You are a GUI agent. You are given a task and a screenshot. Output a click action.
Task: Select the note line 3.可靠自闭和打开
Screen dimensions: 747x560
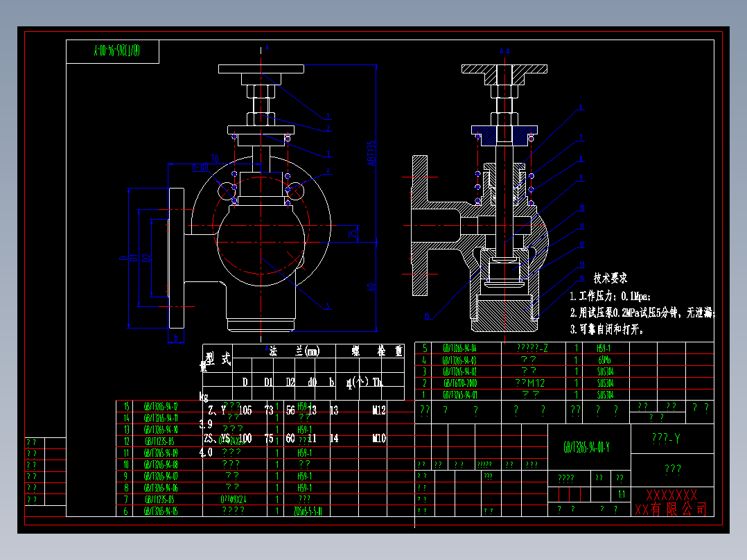click(x=607, y=329)
